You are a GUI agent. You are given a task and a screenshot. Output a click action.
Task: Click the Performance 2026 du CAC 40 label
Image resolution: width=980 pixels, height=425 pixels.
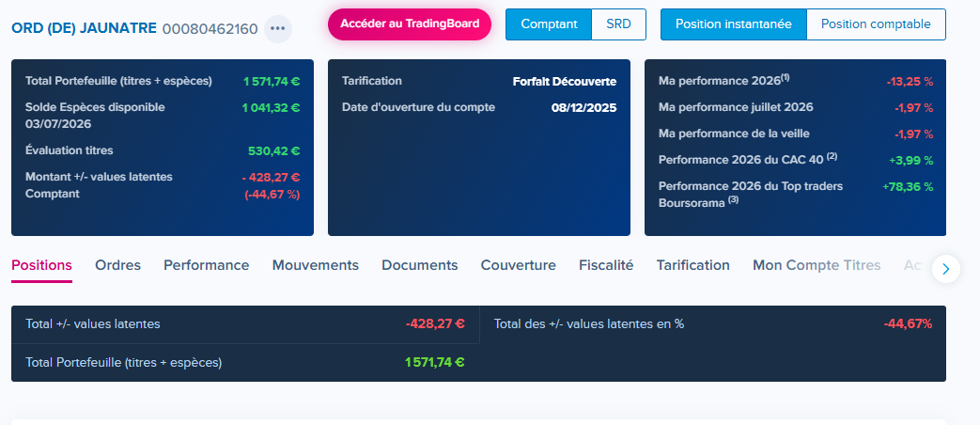tap(748, 160)
